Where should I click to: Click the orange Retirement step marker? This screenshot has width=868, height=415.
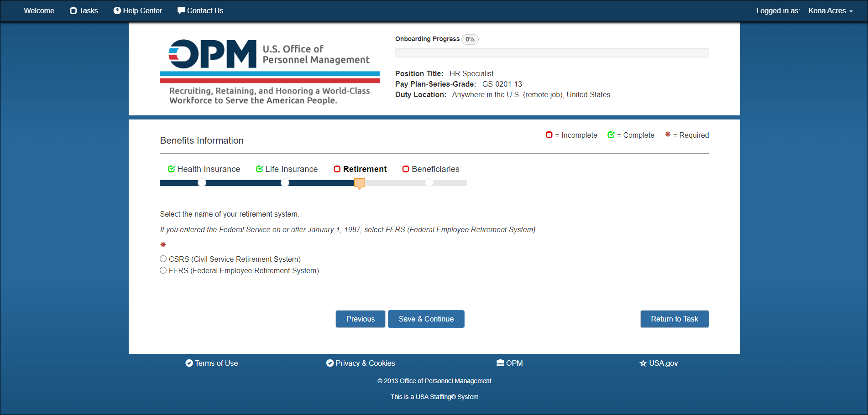coord(360,184)
